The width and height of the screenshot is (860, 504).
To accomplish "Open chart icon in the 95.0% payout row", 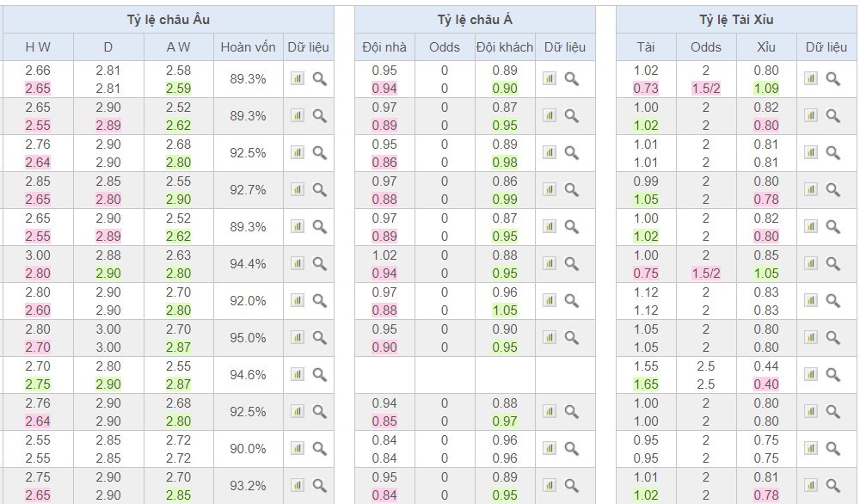I will (x=298, y=337).
